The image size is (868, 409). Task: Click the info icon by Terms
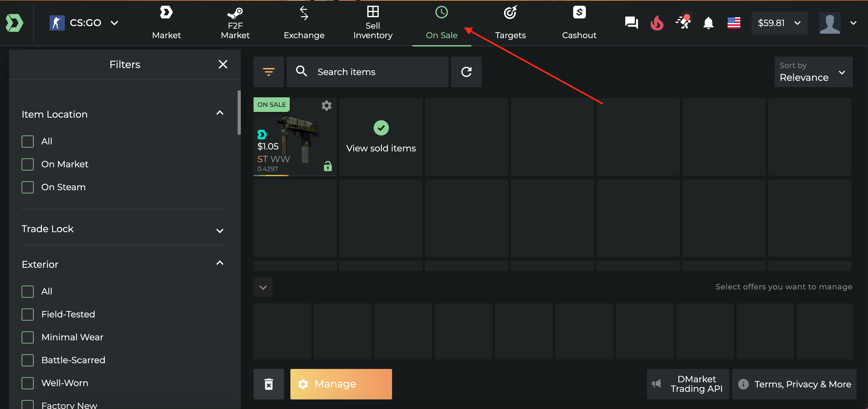click(743, 384)
